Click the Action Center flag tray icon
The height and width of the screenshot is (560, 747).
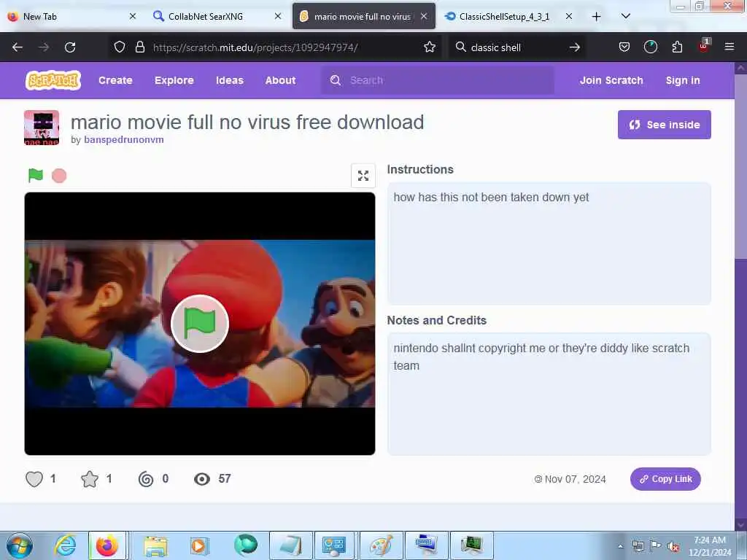click(656, 546)
